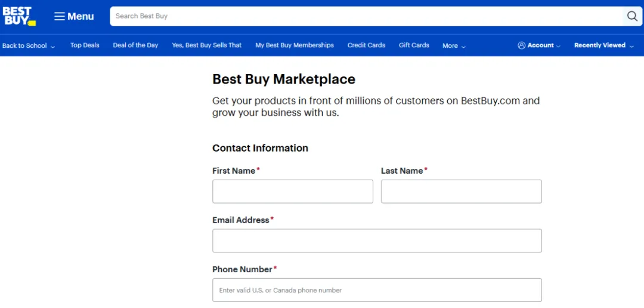Visit My Best Buy Memberships
The width and height of the screenshot is (644, 308).
[295, 45]
